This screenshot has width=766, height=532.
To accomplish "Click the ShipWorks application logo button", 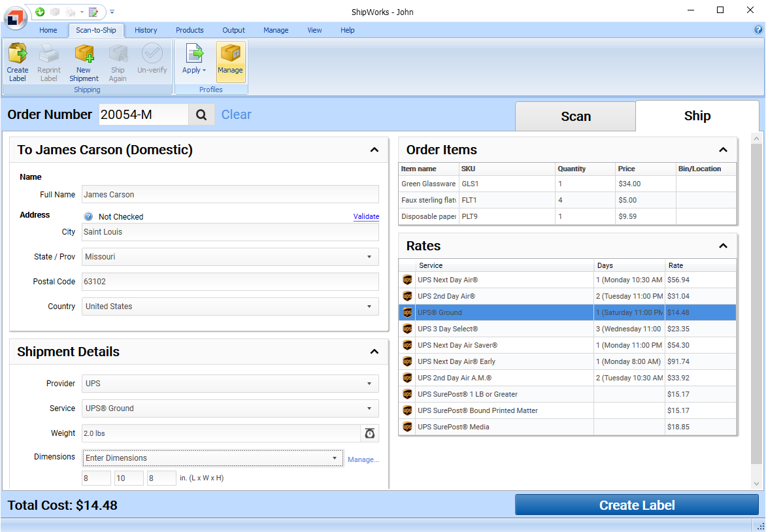I will [x=14, y=18].
